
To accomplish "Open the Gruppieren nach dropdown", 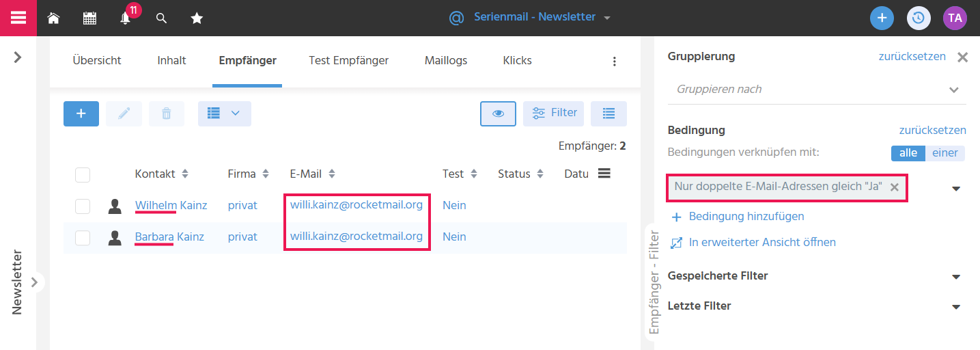I will (817, 90).
